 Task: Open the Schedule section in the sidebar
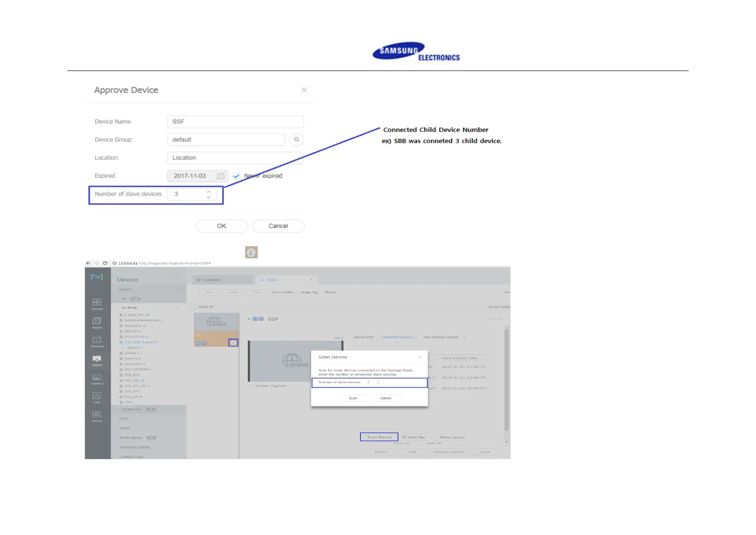click(x=97, y=342)
